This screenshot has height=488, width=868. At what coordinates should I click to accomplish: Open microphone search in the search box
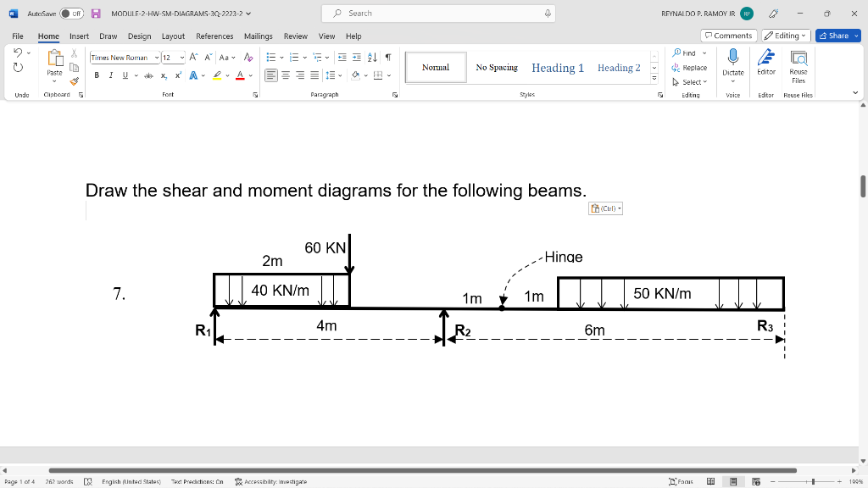[x=548, y=14]
